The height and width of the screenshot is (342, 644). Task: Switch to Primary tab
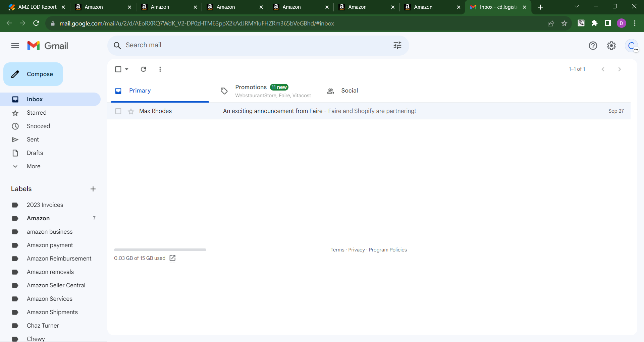(x=160, y=91)
